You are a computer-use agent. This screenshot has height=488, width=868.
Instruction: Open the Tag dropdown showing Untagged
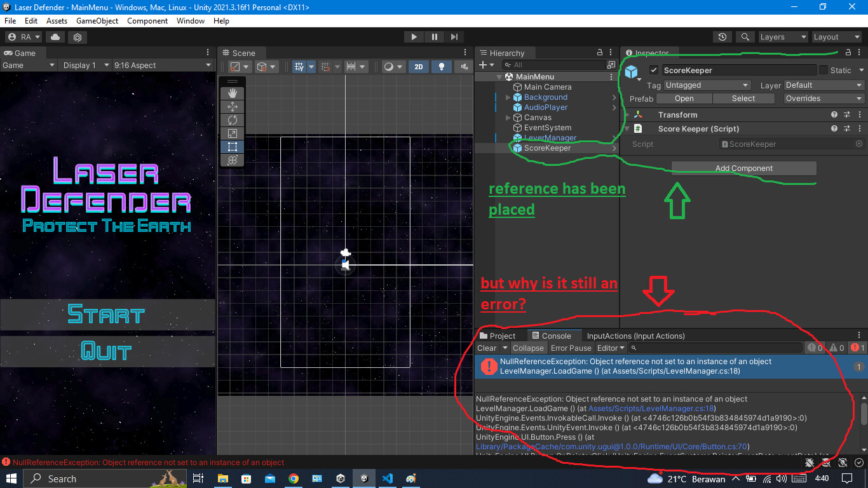(707, 85)
